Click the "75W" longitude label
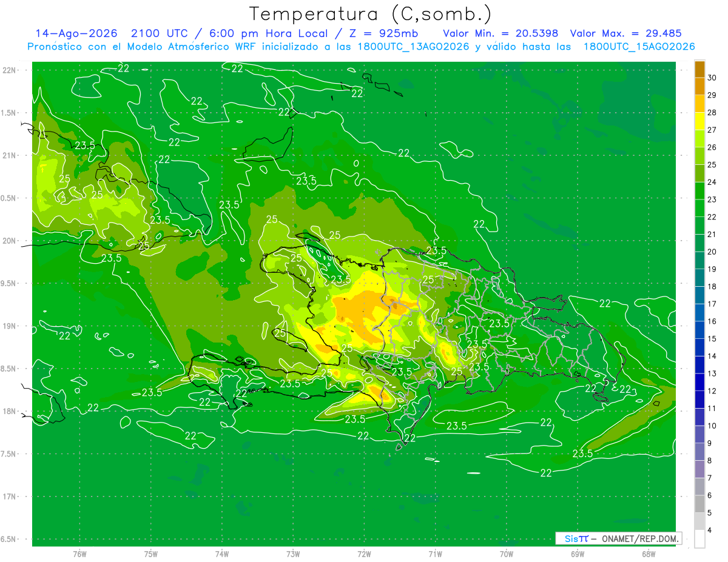 coord(151,554)
